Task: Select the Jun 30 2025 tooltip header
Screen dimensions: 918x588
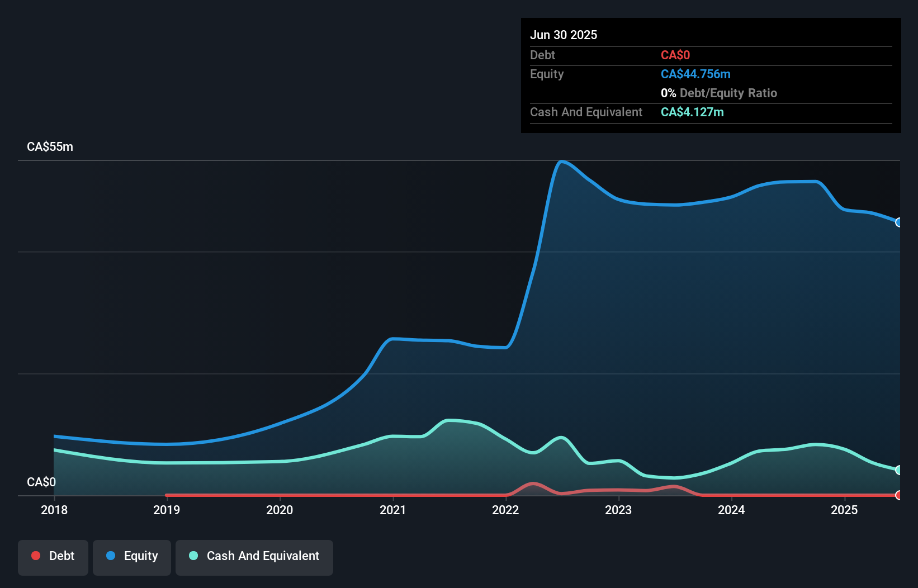Action: tap(564, 35)
